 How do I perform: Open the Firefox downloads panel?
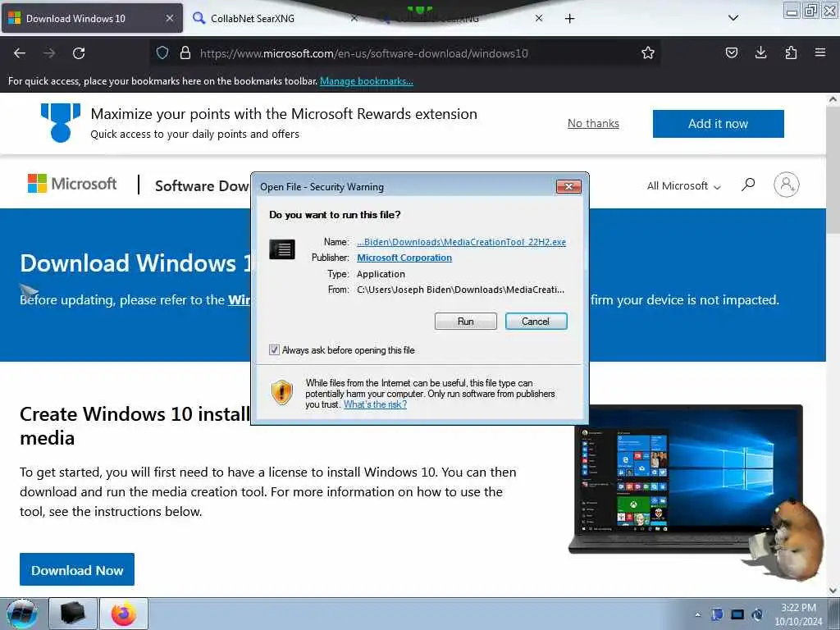(x=760, y=52)
